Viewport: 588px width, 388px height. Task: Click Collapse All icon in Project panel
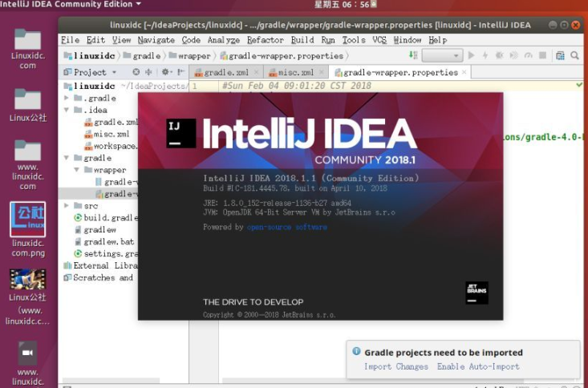148,72
